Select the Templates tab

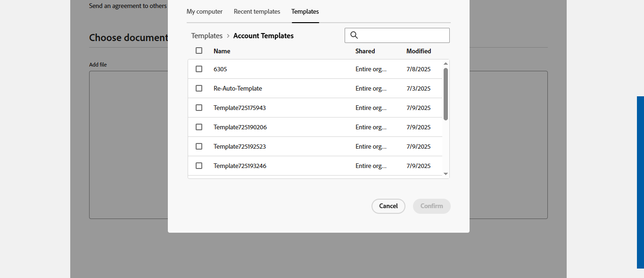coord(305,11)
